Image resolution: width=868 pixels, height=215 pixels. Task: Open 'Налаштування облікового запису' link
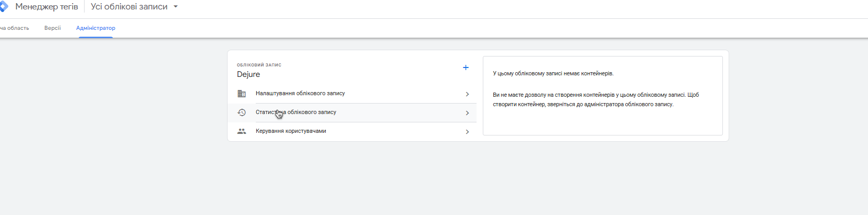300,94
